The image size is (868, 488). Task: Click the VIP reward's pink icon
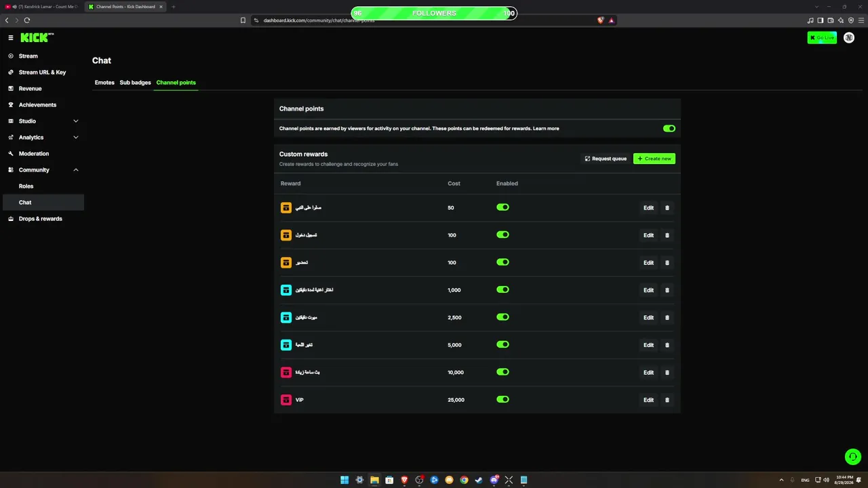point(286,400)
